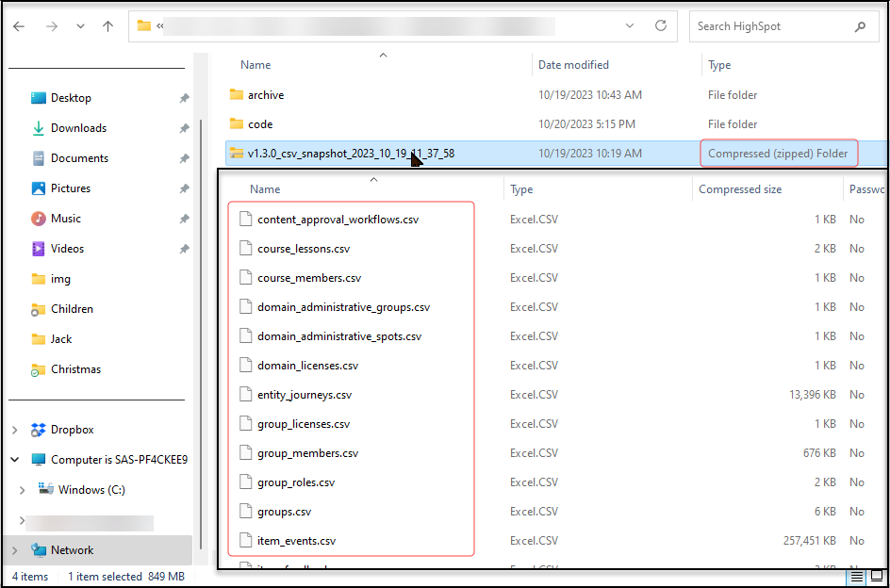The image size is (890, 588).
Task: Expand the Dropbox tree node
Action: [x=15, y=430]
